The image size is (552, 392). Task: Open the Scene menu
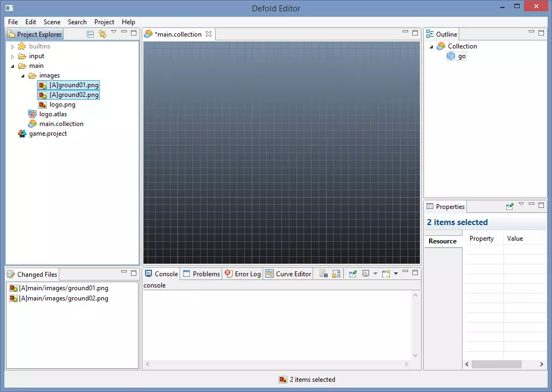(52, 22)
